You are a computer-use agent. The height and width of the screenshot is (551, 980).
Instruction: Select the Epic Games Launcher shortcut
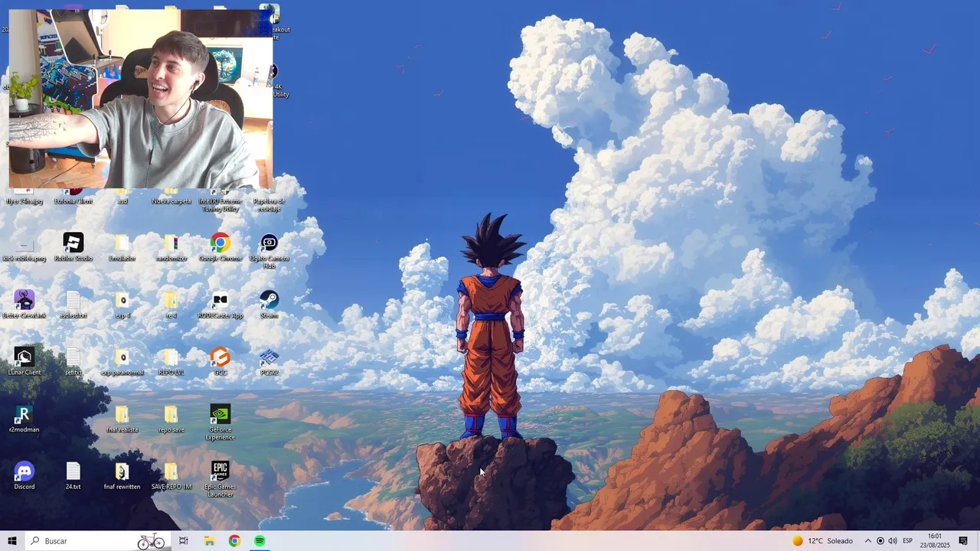220,479
